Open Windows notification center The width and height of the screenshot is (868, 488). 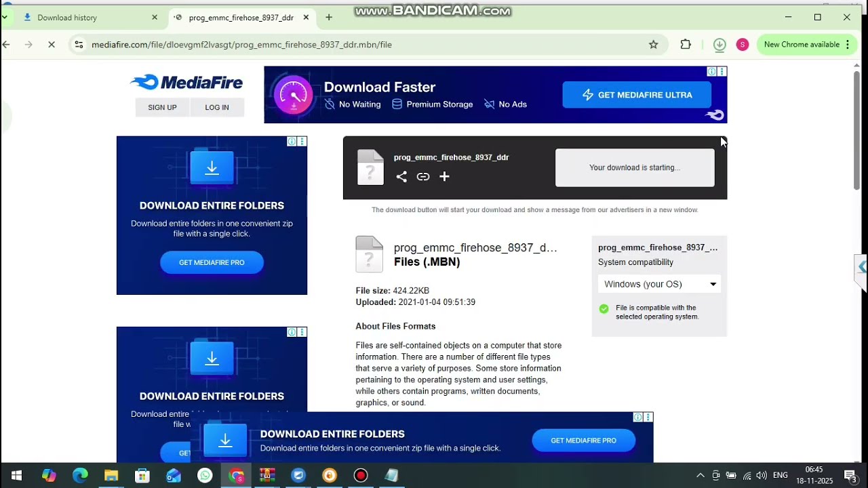850,476
